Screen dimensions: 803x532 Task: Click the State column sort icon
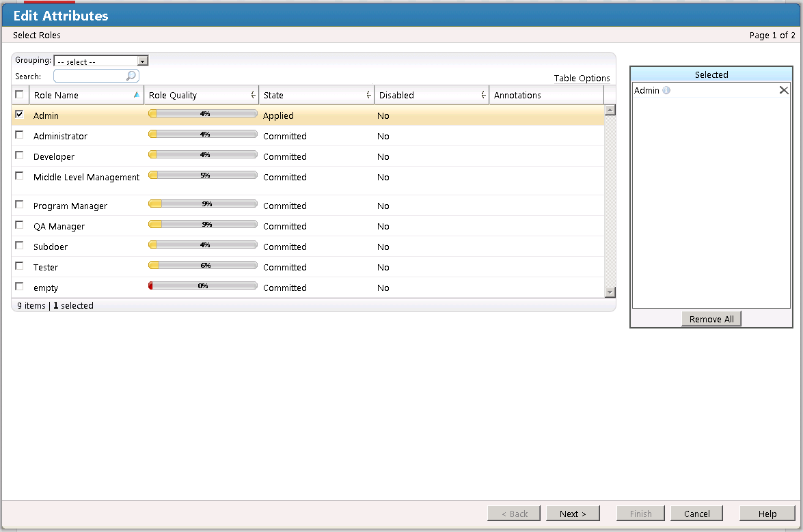369,95
